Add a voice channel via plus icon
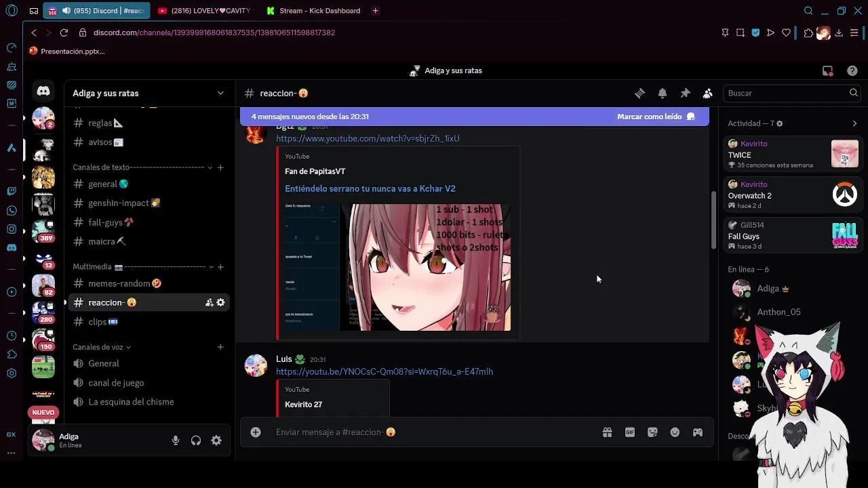Screen dimensions: 868x488 point(220,347)
